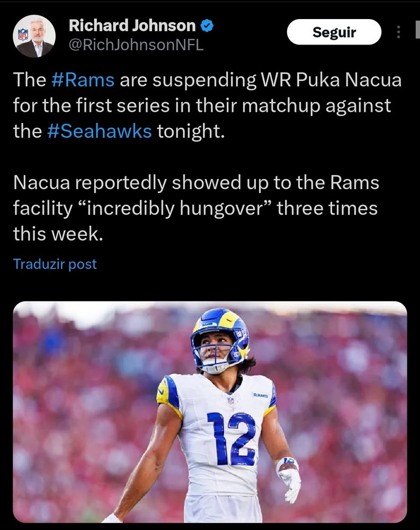Click the jersey number 12 in the photo
The width and height of the screenshot is (420, 530).
point(231,439)
